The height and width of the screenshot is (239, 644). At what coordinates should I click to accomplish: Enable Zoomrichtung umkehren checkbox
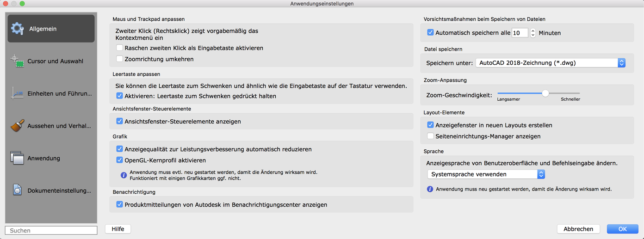[x=119, y=59]
